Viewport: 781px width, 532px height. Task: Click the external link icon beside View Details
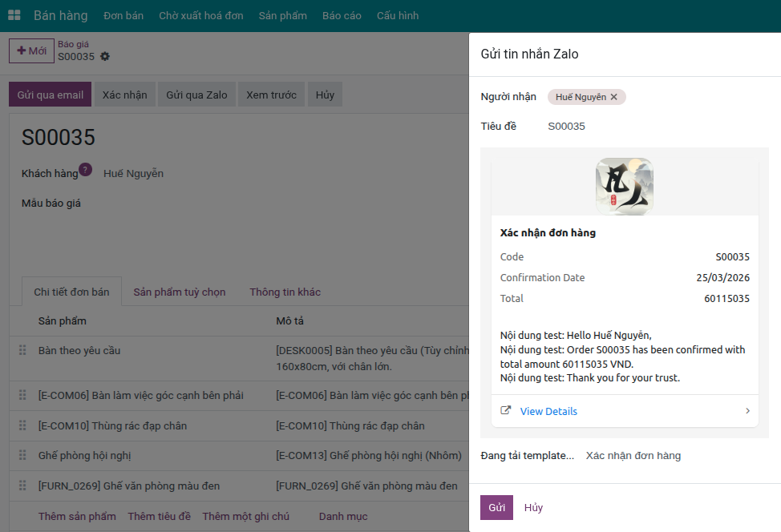coord(505,410)
